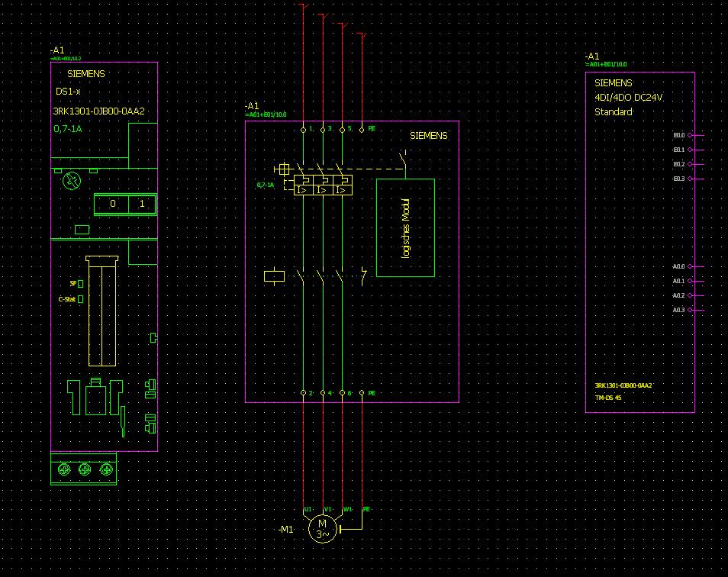Viewport: 728px width, 577px height.
Task: Select bottom PE terminal of motor starter
Action: pos(362,393)
